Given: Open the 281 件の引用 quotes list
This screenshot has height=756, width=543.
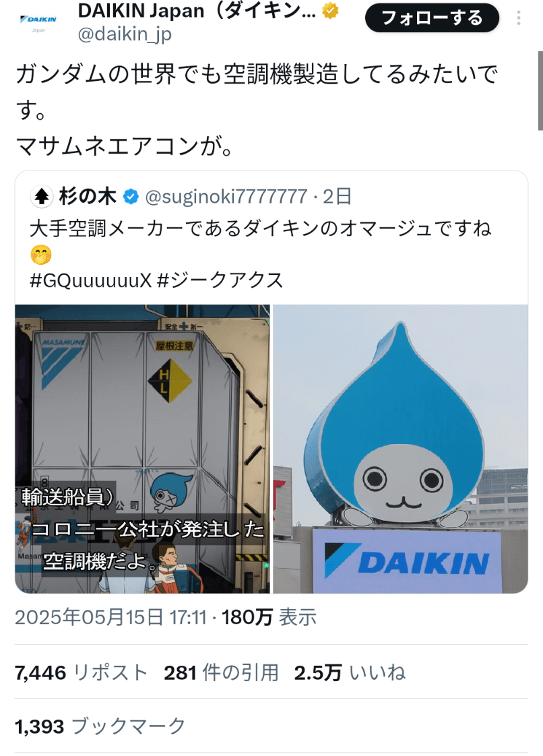Looking at the screenshot, I should 222,672.
